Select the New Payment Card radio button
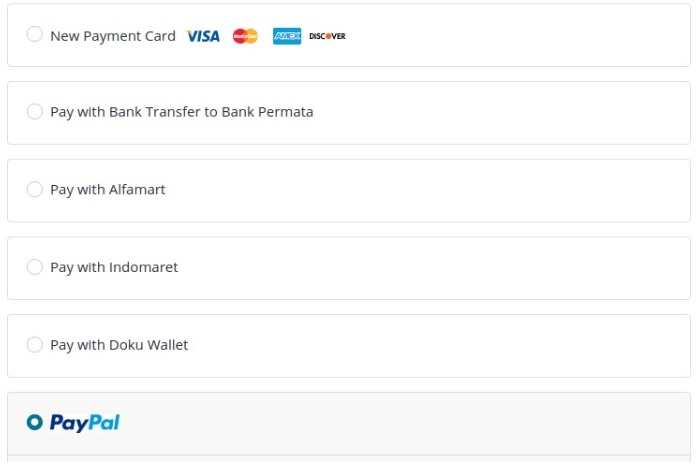696x468 pixels. [x=35, y=35]
